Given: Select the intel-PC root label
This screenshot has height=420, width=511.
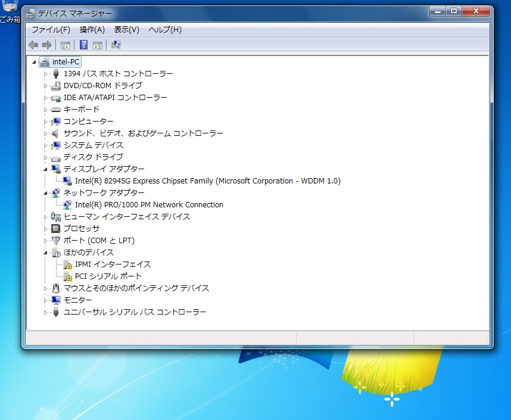Looking at the screenshot, I should [x=66, y=61].
